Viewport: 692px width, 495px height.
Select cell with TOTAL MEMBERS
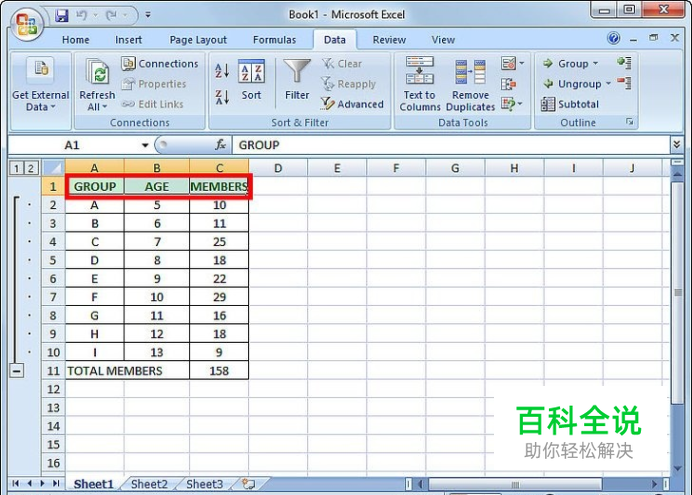(x=128, y=371)
